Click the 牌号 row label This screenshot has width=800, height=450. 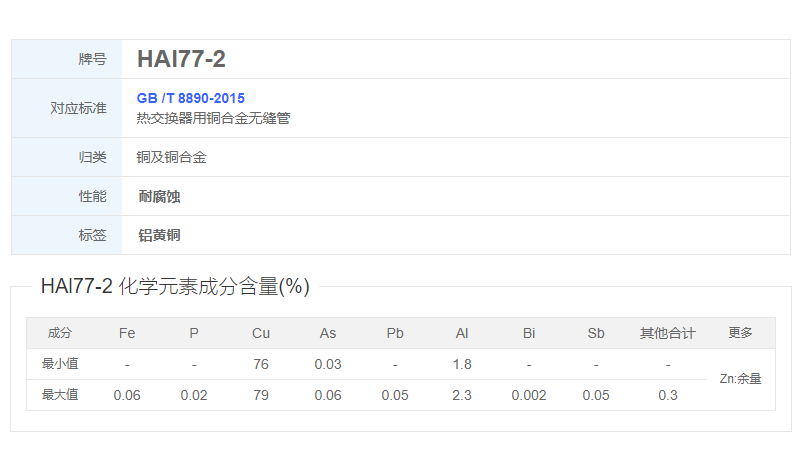pos(92,59)
